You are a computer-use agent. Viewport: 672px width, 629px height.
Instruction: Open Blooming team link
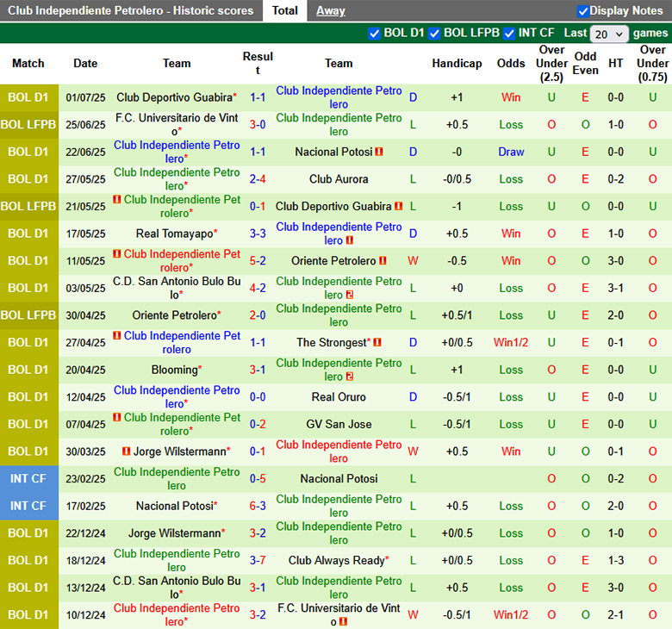point(174,370)
